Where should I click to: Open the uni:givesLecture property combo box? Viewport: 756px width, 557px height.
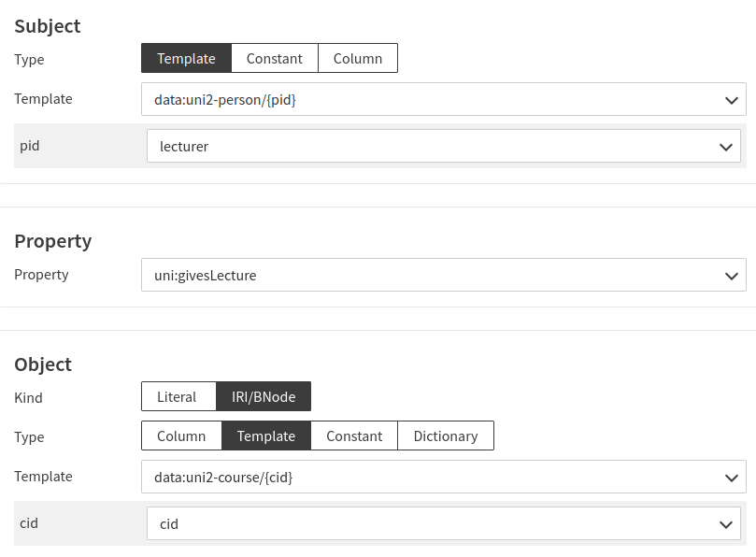(430, 276)
